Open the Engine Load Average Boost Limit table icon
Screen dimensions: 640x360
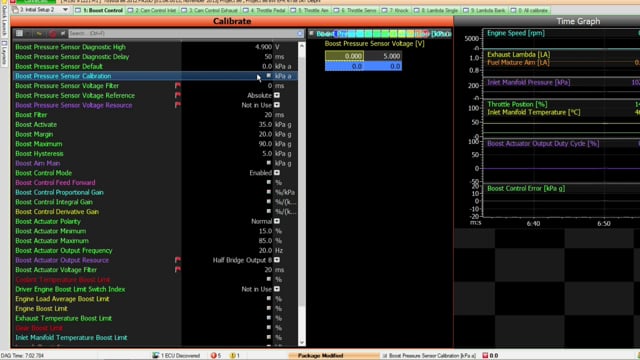coord(269,298)
